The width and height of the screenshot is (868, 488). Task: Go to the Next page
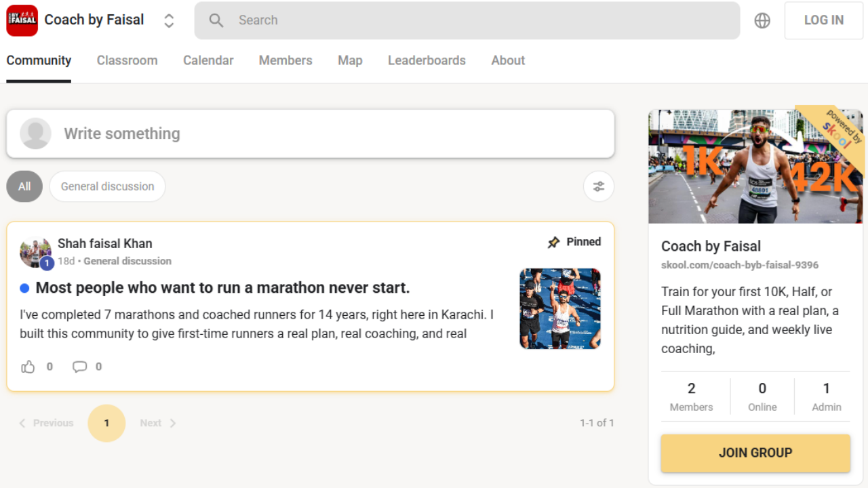[x=158, y=423]
